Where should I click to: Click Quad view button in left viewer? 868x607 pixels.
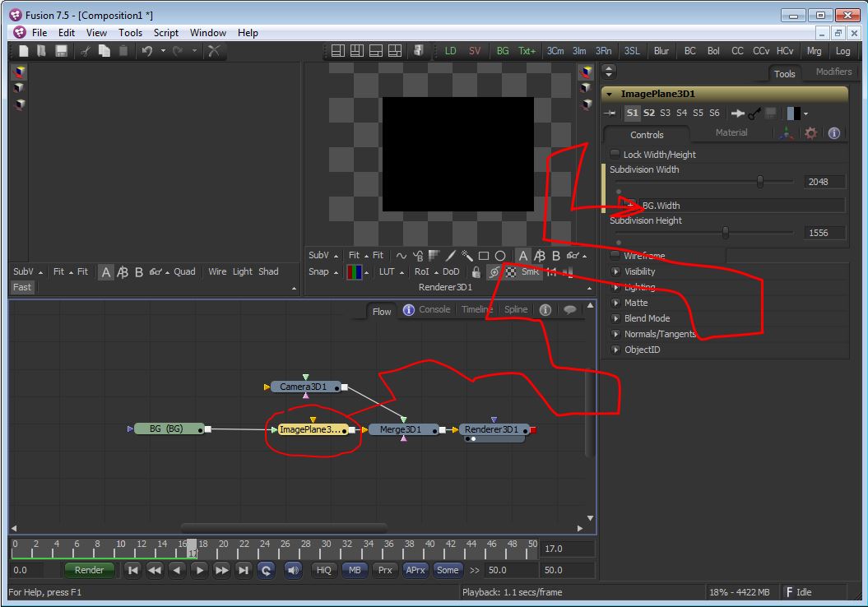[184, 271]
